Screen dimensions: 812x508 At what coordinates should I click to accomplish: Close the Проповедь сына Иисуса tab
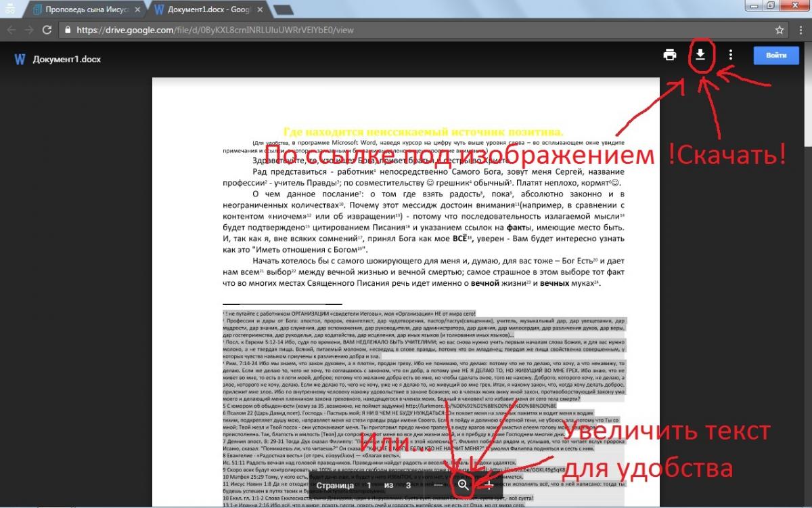click(137, 10)
